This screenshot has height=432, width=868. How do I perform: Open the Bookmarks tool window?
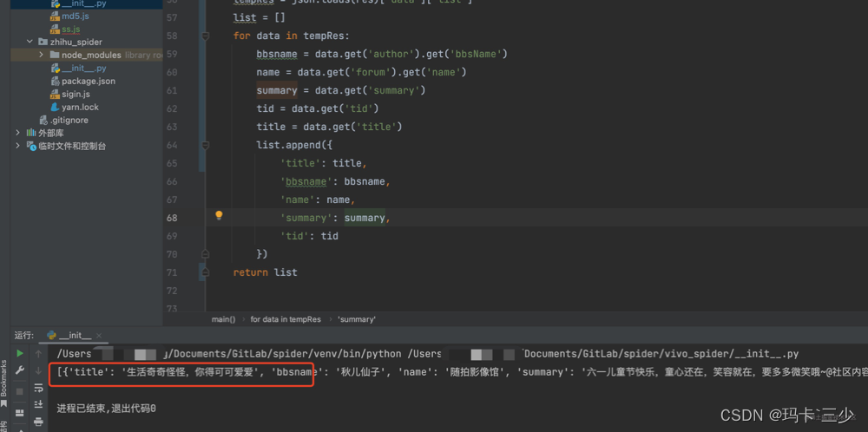pos(3,383)
